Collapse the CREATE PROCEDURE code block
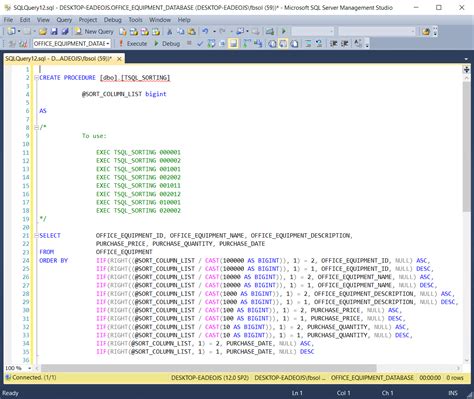The height and width of the screenshot is (399, 474). click(36, 78)
